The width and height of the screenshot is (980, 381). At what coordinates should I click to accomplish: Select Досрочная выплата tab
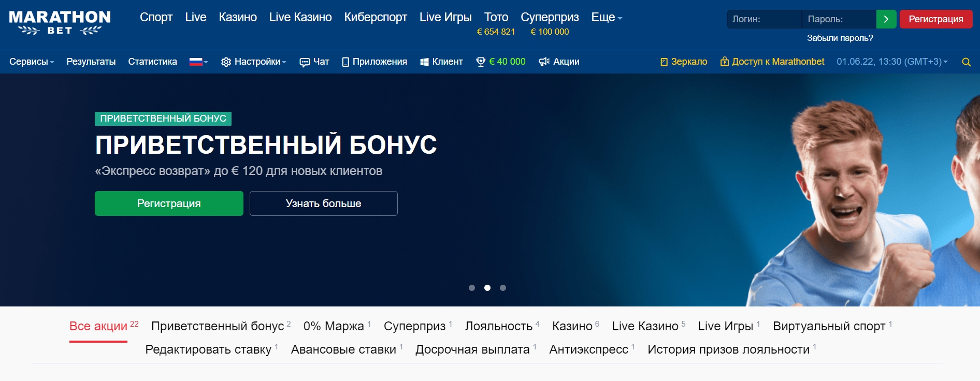tap(475, 349)
